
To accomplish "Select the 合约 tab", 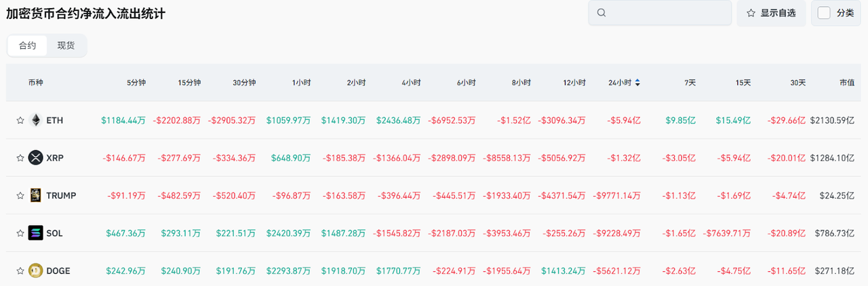I will (28, 45).
